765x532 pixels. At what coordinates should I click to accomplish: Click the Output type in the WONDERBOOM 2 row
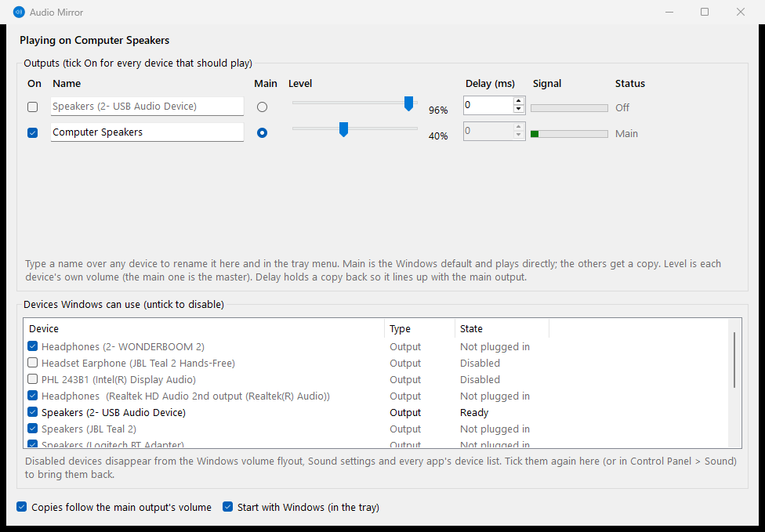click(405, 347)
